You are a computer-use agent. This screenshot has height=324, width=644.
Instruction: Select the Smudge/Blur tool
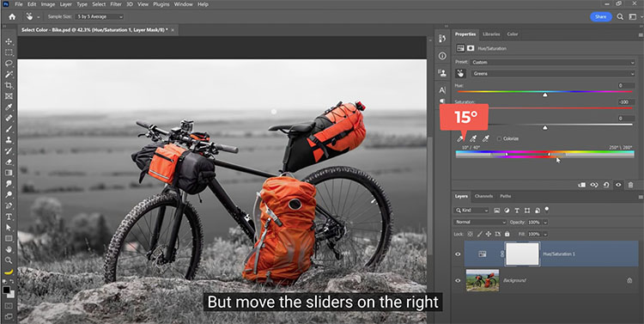pyautogui.click(x=9, y=184)
